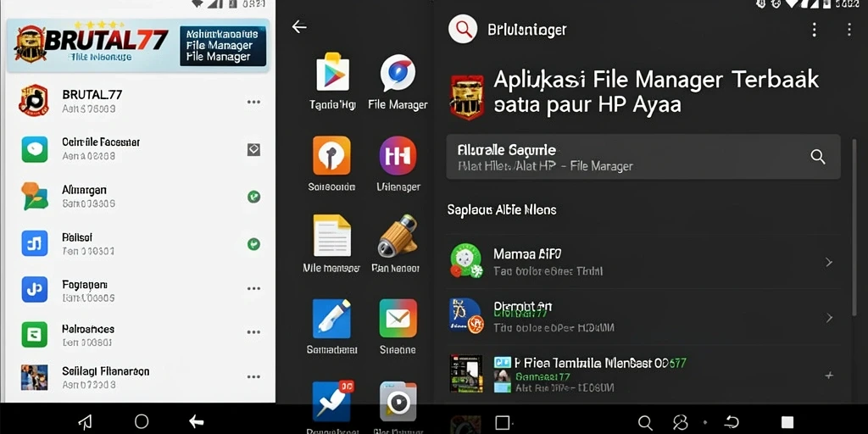The width and height of the screenshot is (868, 434).
Task: Open the blue checkmark app with red badge
Action: tap(332, 401)
